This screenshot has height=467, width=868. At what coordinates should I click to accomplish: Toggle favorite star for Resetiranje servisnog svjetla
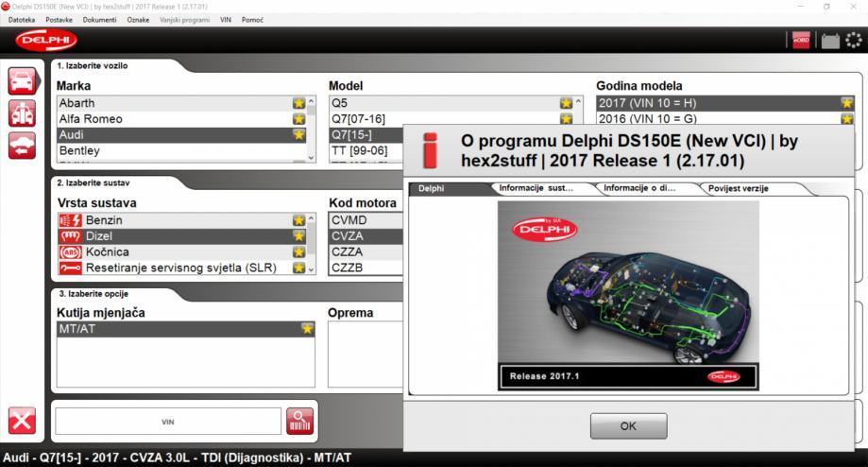point(298,268)
